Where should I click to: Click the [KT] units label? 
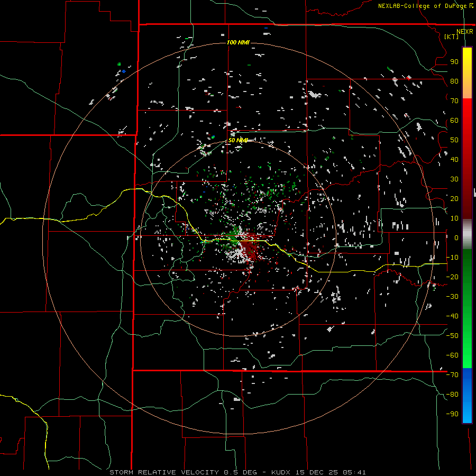tap(452, 36)
